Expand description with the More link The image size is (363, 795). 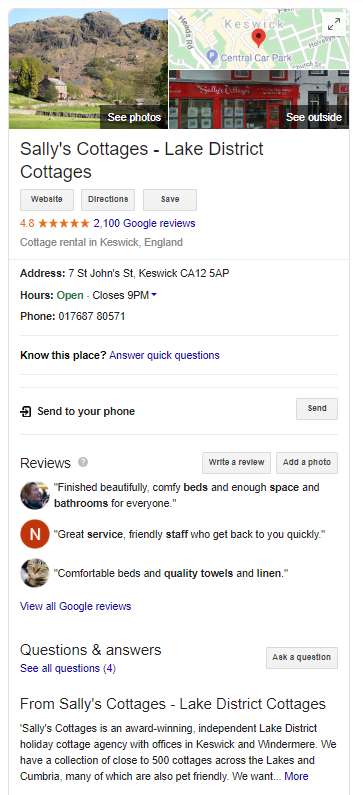(x=296, y=776)
